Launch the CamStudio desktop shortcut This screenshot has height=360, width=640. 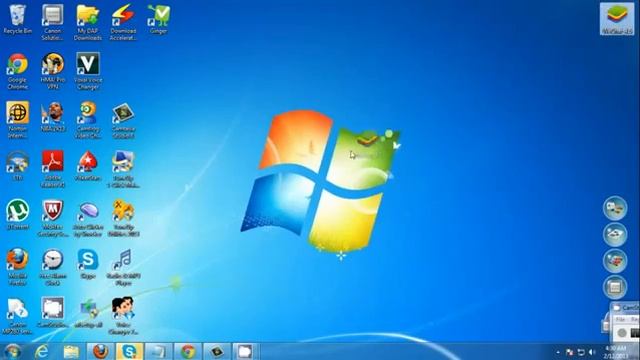click(53, 313)
